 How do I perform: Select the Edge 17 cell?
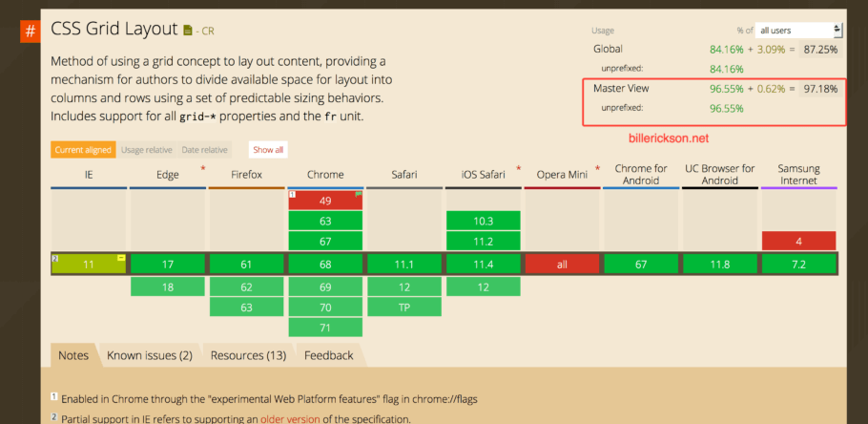(x=168, y=265)
